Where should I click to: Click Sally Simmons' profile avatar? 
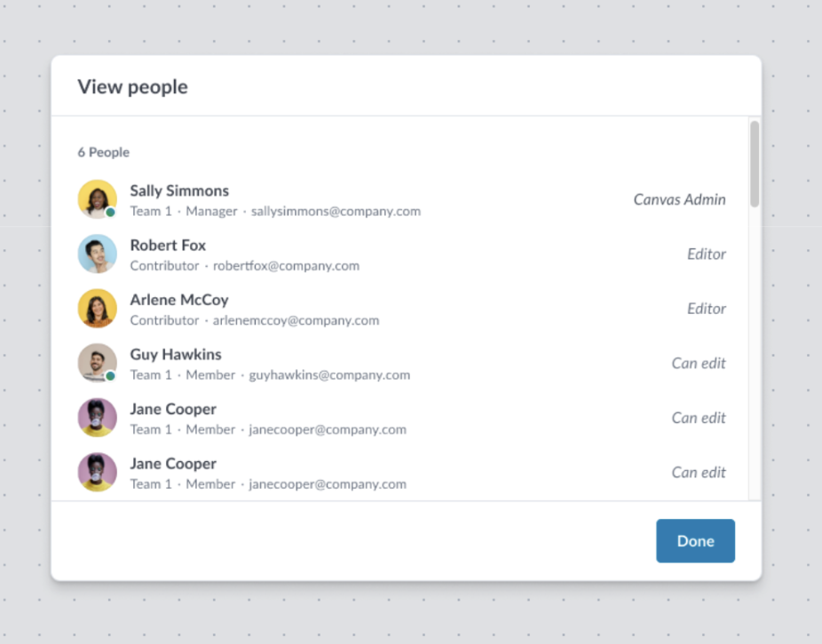pos(97,200)
